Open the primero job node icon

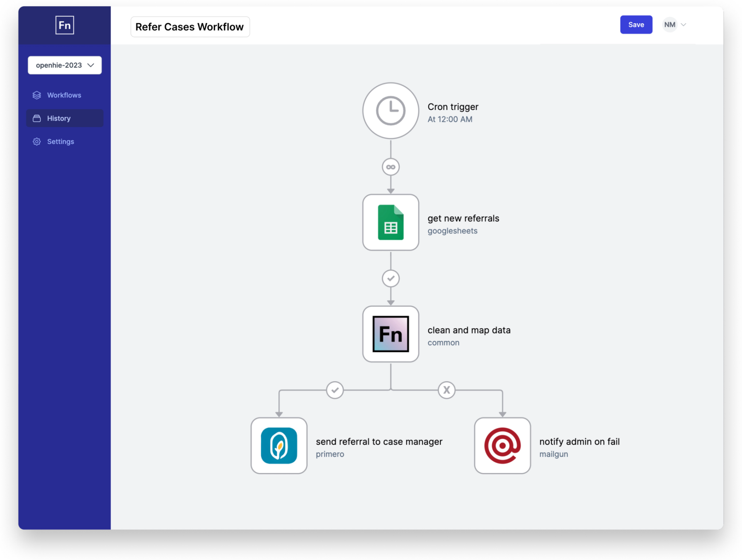279,445
